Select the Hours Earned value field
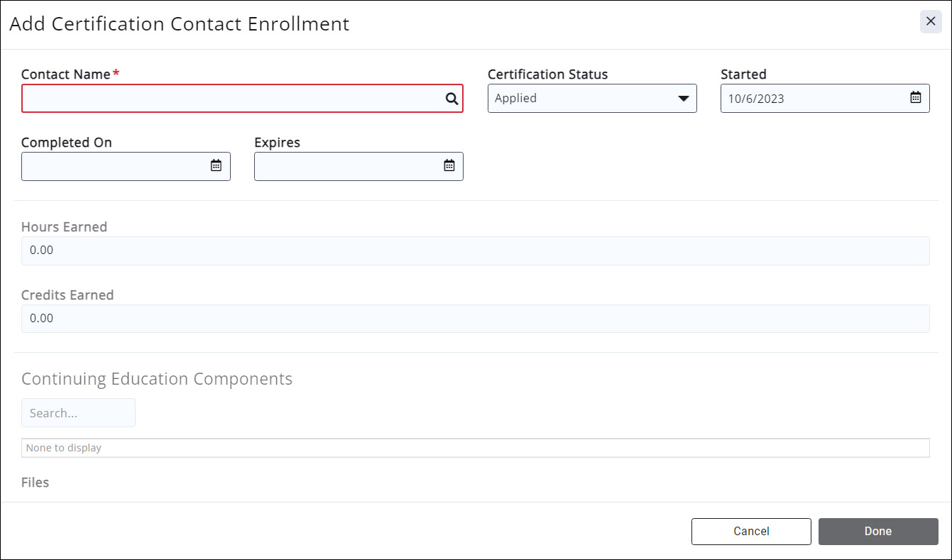 pos(475,251)
